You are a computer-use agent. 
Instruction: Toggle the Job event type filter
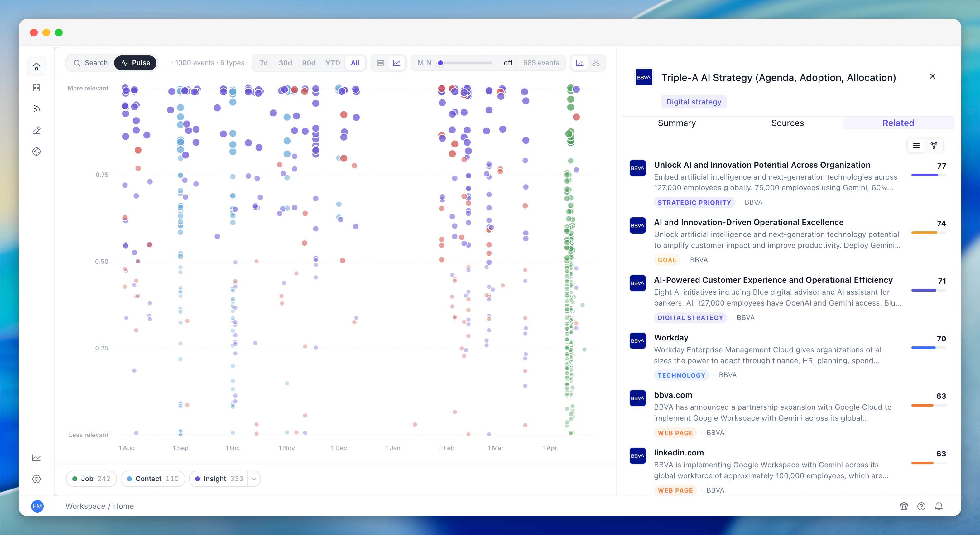click(x=91, y=479)
